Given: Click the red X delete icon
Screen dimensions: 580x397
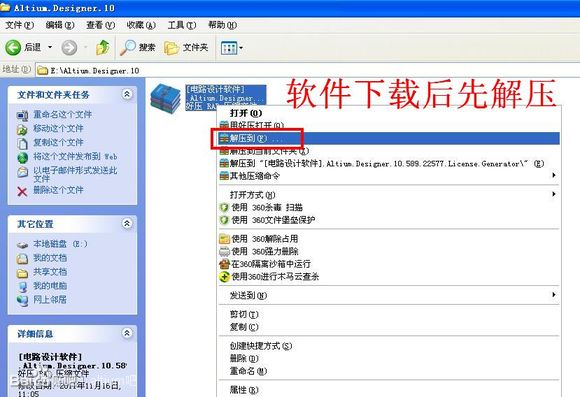Looking at the screenshot, I should pyautogui.click(x=22, y=191).
